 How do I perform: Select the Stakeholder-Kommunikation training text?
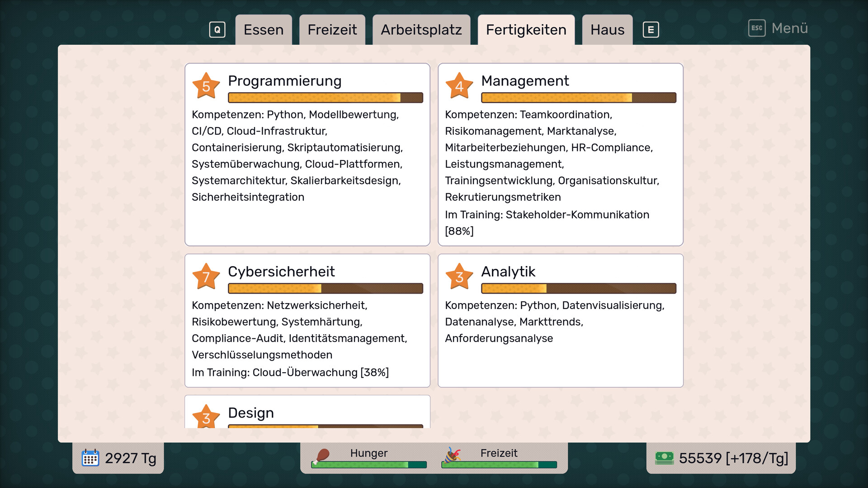pyautogui.click(x=547, y=215)
